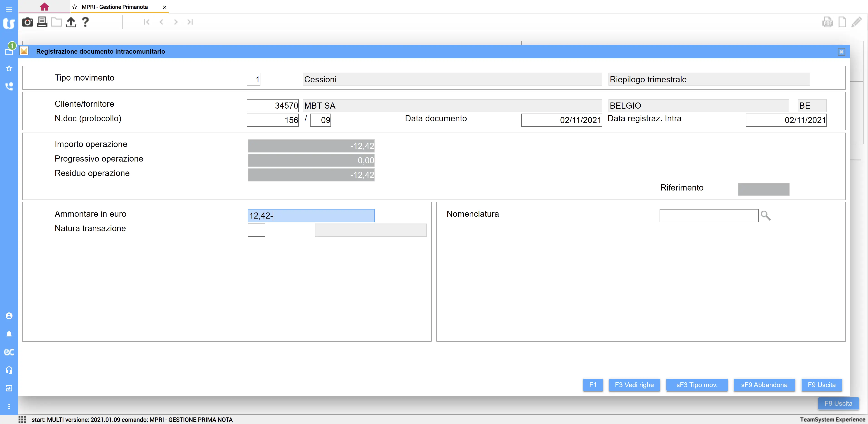Open the apps grid icon in status bar
The height and width of the screenshot is (424, 868).
click(x=22, y=419)
